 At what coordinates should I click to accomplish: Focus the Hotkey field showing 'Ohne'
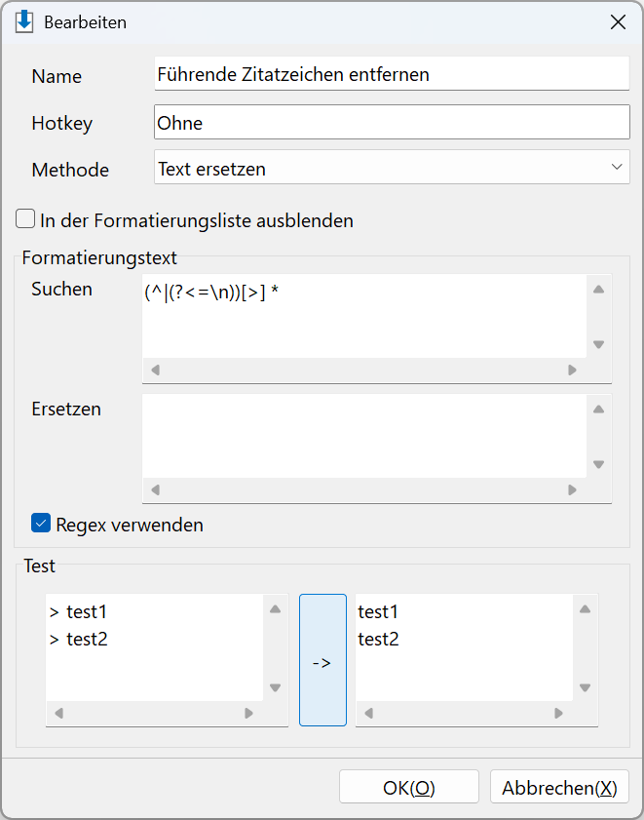click(x=392, y=122)
